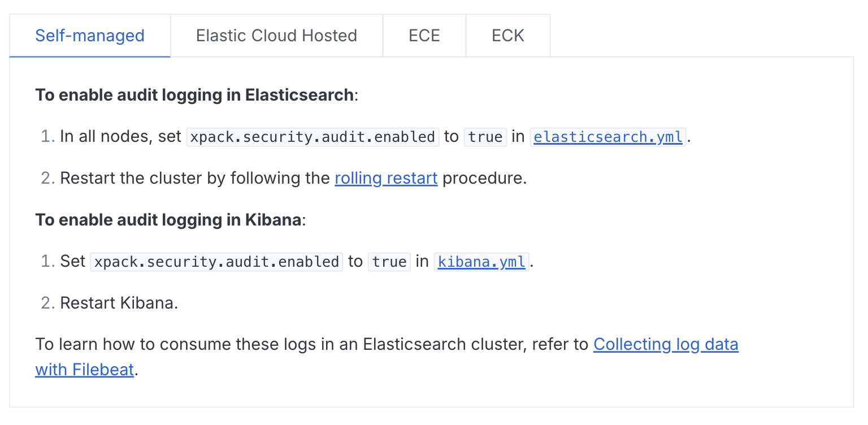Click the 'To enable audit logging in Elasticsearch' heading

[195, 95]
